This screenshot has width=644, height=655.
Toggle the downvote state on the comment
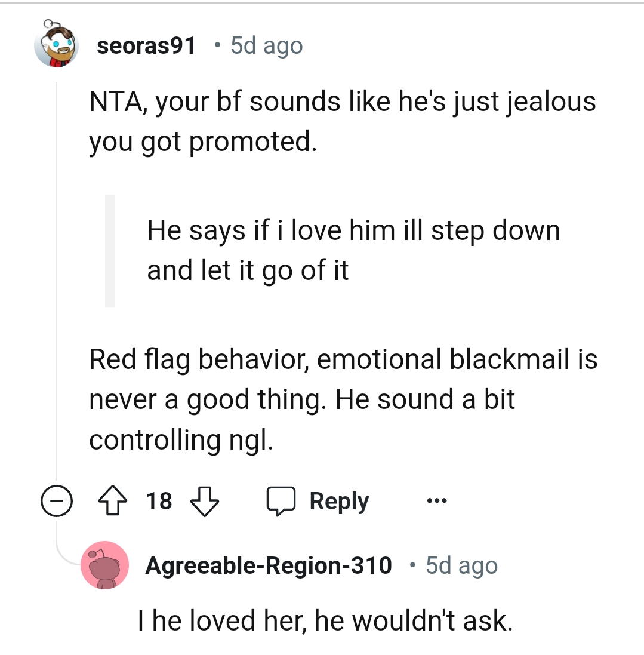click(x=204, y=502)
